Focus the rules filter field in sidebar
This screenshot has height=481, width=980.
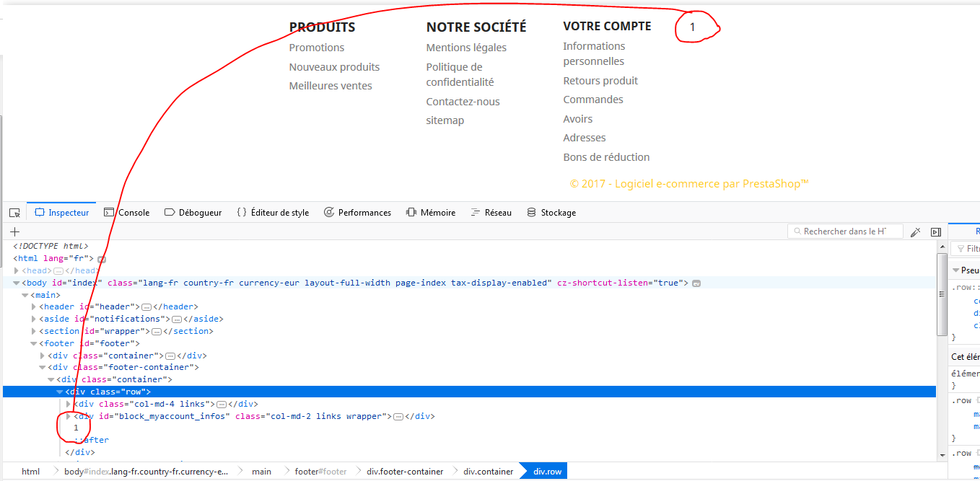(x=967, y=249)
